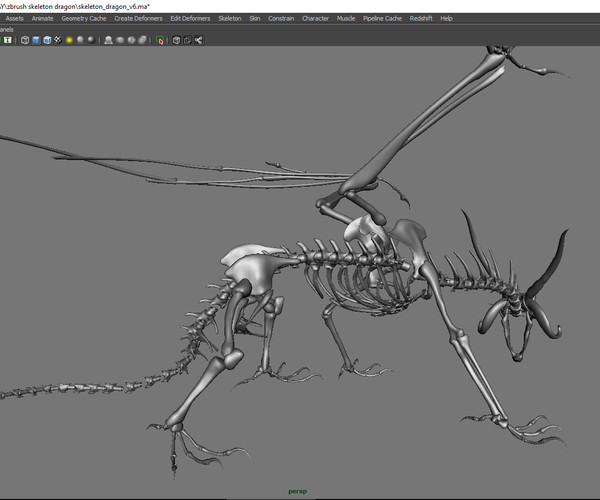Toggle wireframe on shaded cube icon
Viewport: 600px width, 500px height.
(x=47, y=40)
